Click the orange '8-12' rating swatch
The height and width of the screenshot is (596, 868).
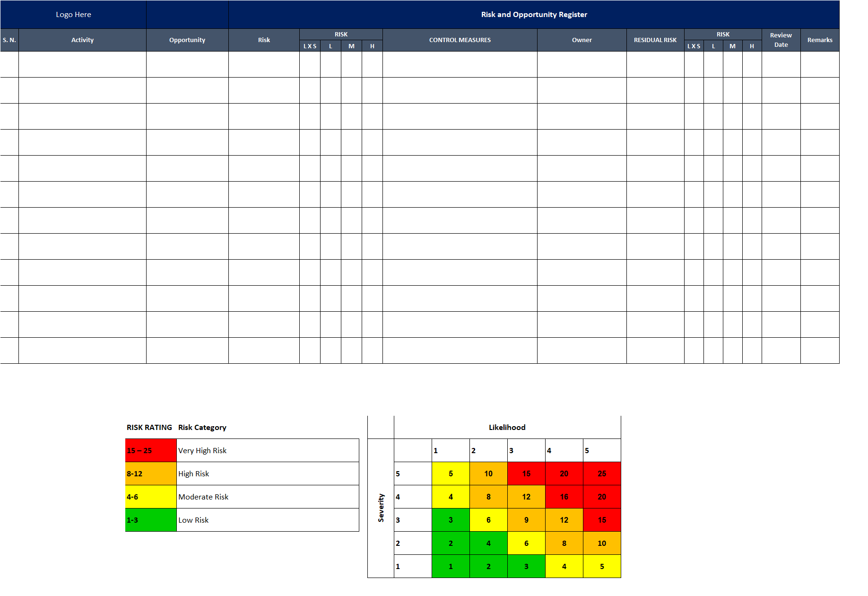(151, 473)
